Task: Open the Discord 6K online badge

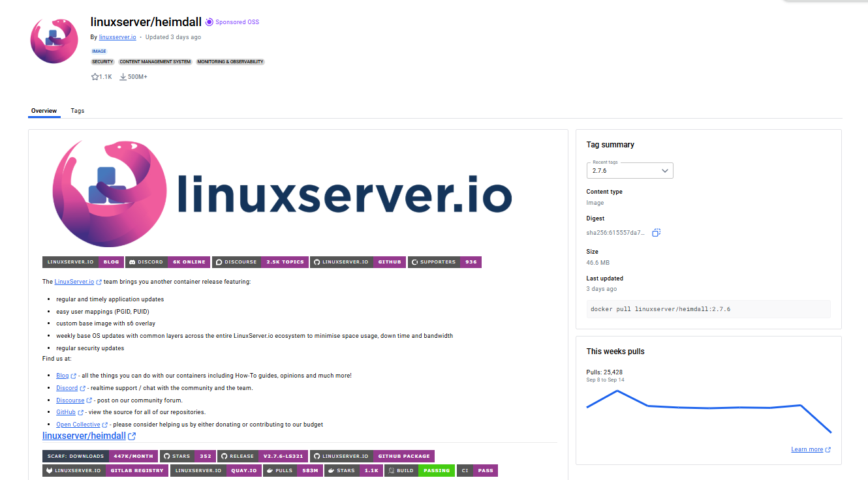Action: [168, 262]
